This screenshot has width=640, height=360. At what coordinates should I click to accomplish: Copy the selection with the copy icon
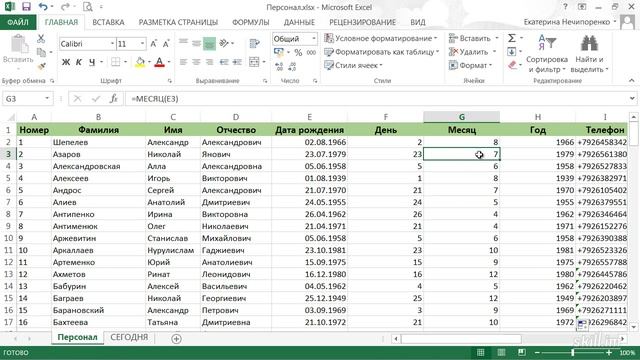click(41, 52)
